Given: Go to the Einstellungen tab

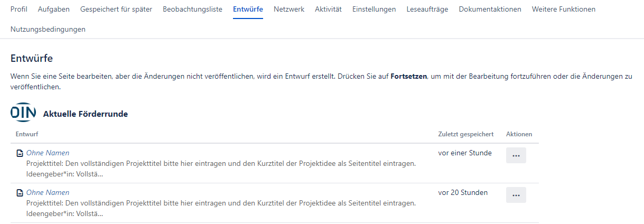Looking at the screenshot, I should click(x=374, y=9).
